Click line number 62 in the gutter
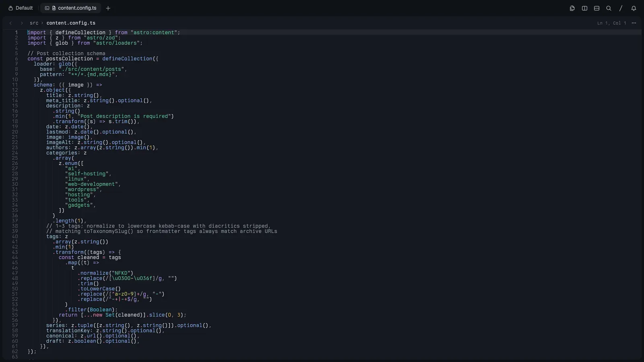The width and height of the screenshot is (644, 362). click(15, 352)
